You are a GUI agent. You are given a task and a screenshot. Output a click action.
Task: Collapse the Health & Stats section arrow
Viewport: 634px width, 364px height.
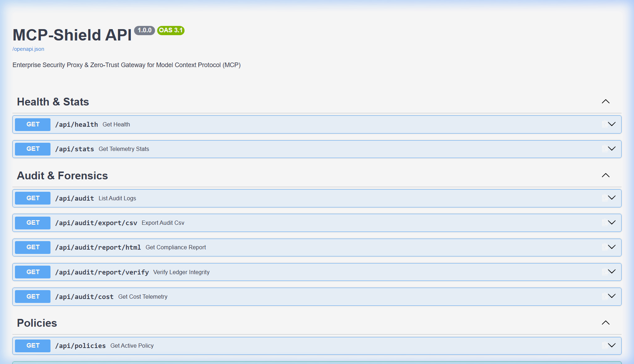coord(606,102)
